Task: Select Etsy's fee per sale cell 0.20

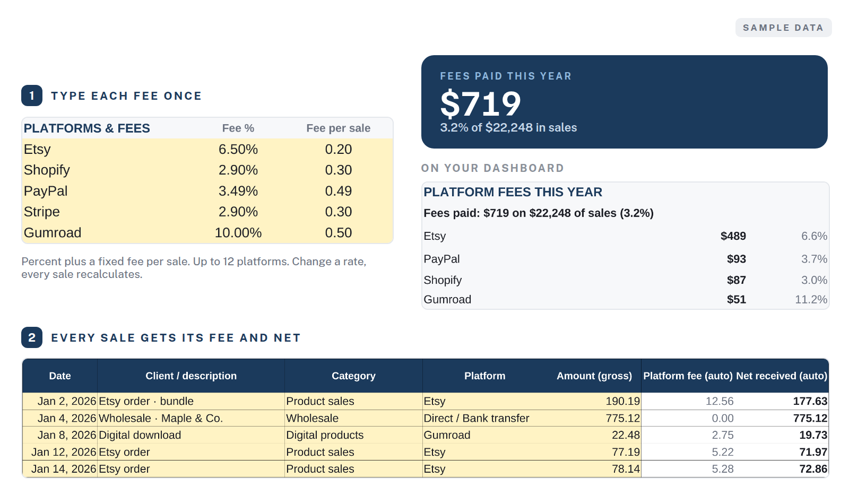Action: click(339, 150)
